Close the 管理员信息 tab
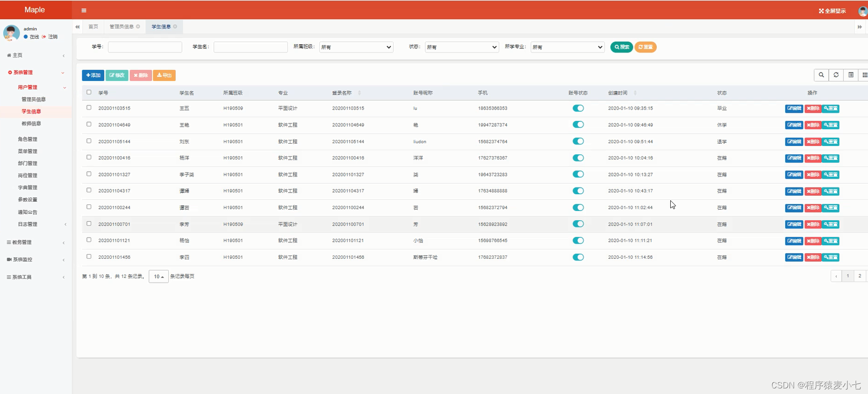The image size is (868, 394). tap(138, 27)
